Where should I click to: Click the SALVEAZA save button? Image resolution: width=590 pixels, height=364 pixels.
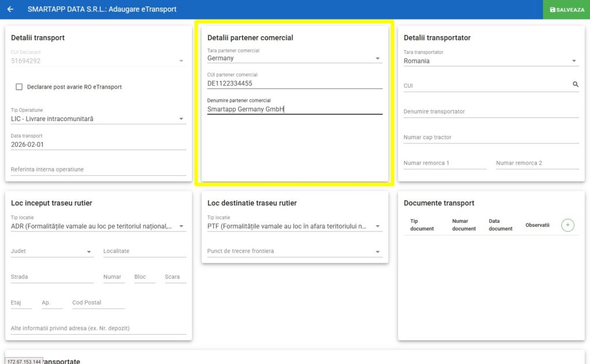click(566, 10)
